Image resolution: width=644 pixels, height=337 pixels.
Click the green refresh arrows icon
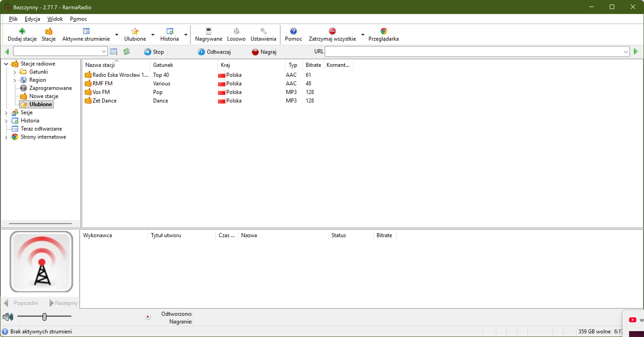pyautogui.click(x=126, y=52)
